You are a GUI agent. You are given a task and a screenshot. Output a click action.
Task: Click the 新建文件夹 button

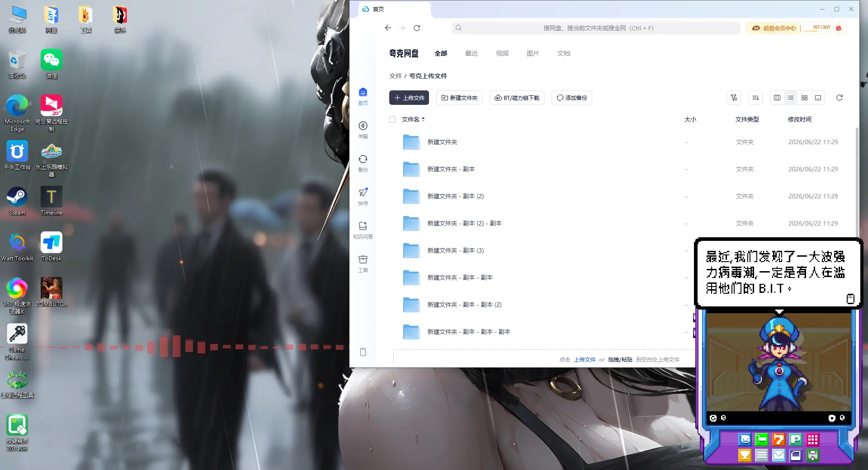[459, 98]
